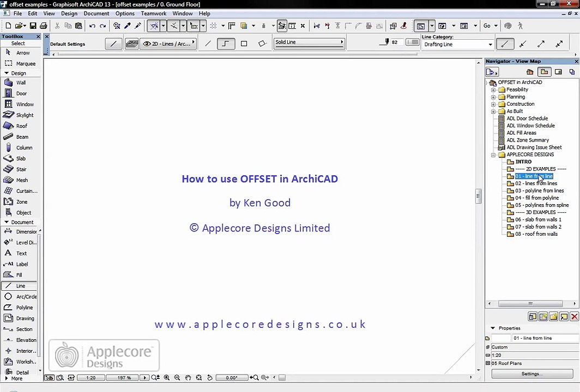Undo the last action
The height and width of the screenshot is (392, 580).
92,26
